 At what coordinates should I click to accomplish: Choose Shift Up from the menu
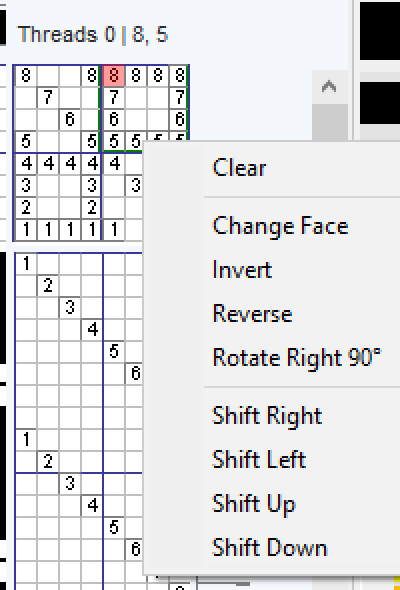tap(254, 504)
